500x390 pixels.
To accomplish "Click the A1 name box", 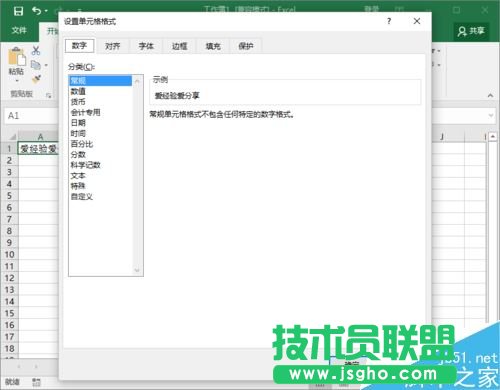I will coord(32,116).
